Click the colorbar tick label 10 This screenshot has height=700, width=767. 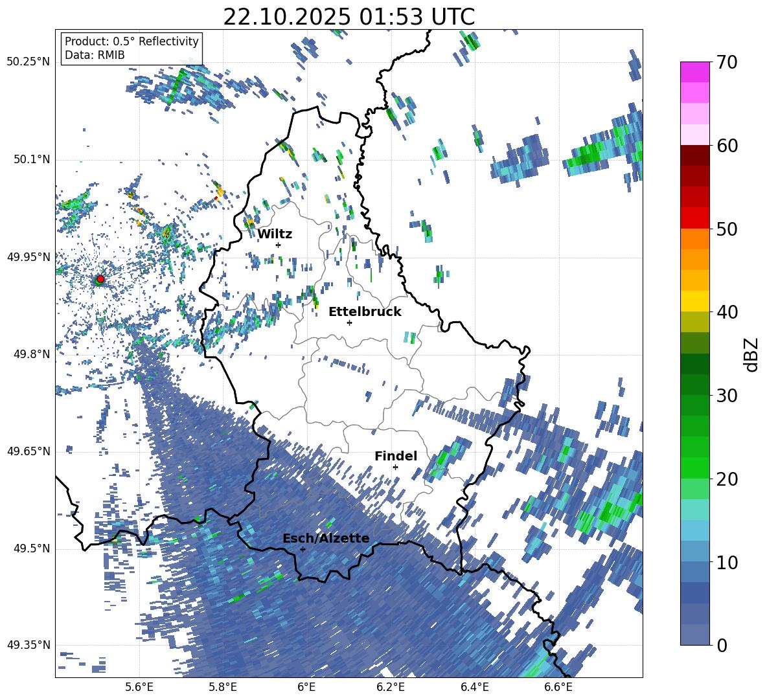[727, 562]
